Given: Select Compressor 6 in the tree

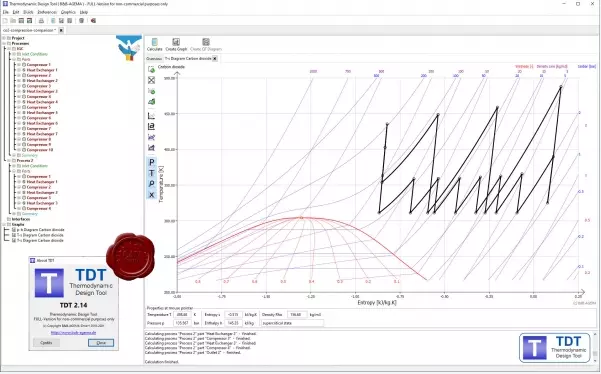Looking at the screenshot, I should click(x=38, y=118).
